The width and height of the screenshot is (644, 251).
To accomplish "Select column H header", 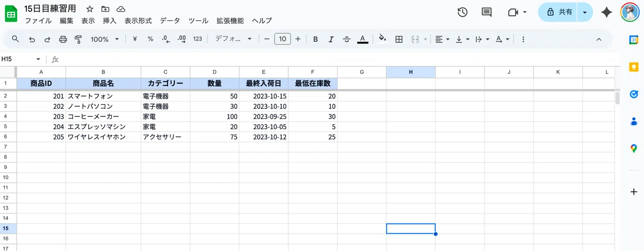I will pos(411,72).
